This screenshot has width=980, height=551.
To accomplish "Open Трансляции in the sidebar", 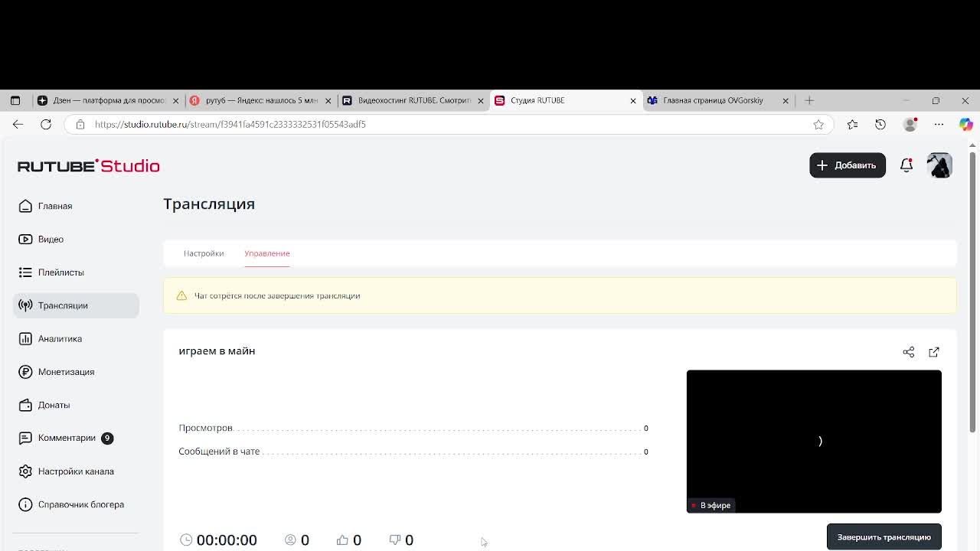I will [x=76, y=305].
